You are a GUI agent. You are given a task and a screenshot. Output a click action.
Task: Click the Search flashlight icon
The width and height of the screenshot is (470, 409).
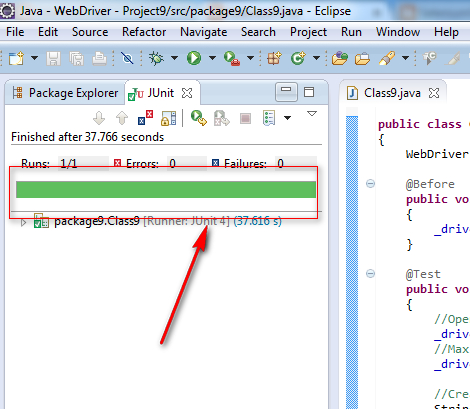[x=387, y=58]
